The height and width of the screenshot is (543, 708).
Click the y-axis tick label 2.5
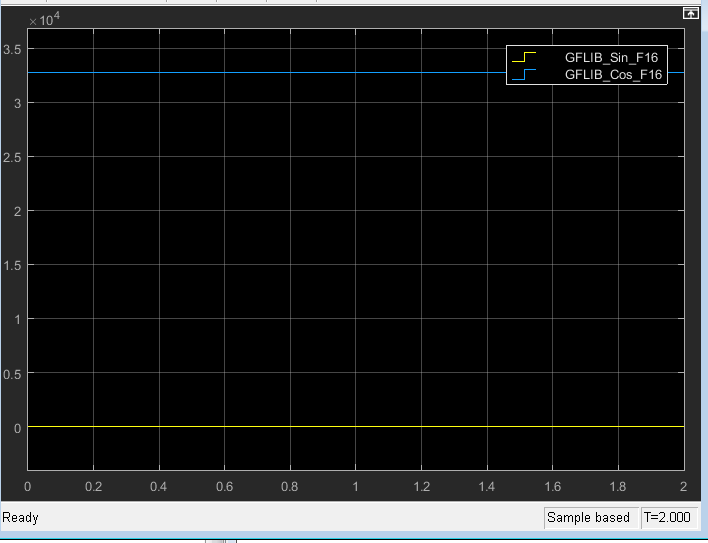12,158
